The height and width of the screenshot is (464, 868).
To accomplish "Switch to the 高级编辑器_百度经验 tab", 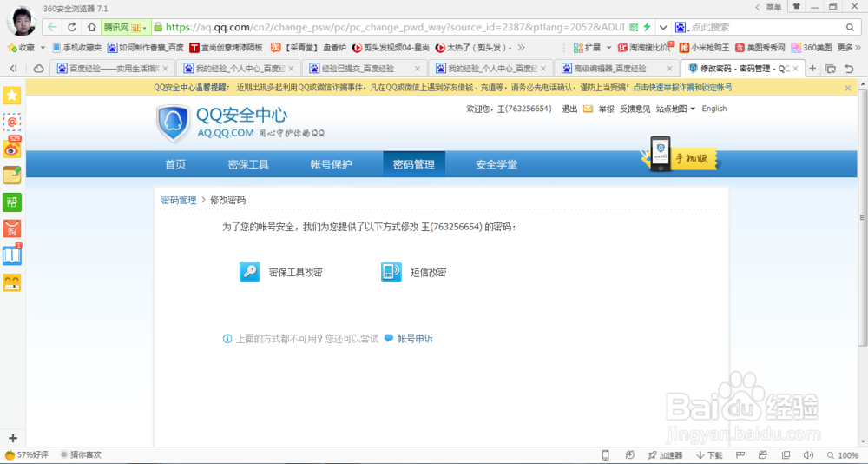I will 617,68.
